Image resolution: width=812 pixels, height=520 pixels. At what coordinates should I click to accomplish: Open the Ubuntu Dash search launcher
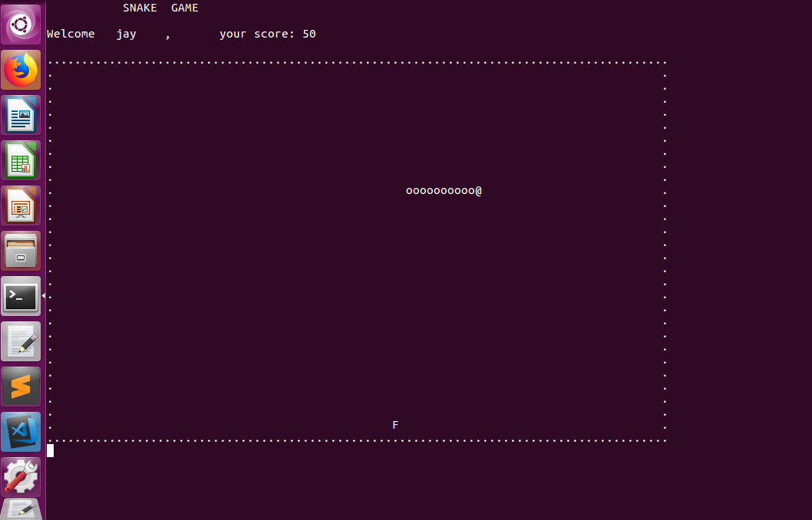pyautogui.click(x=21, y=25)
